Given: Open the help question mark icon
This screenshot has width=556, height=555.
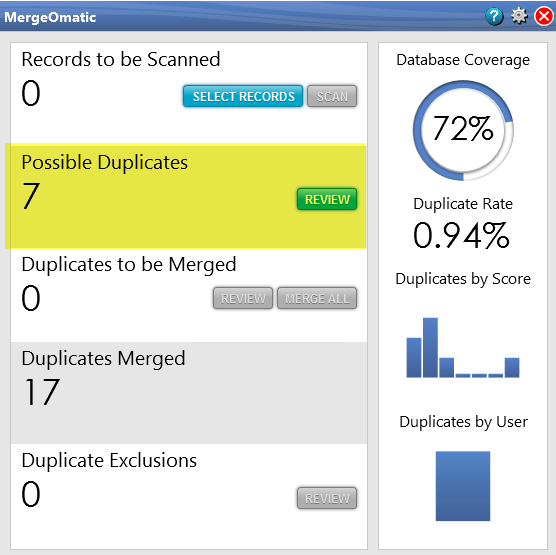Looking at the screenshot, I should point(494,16).
